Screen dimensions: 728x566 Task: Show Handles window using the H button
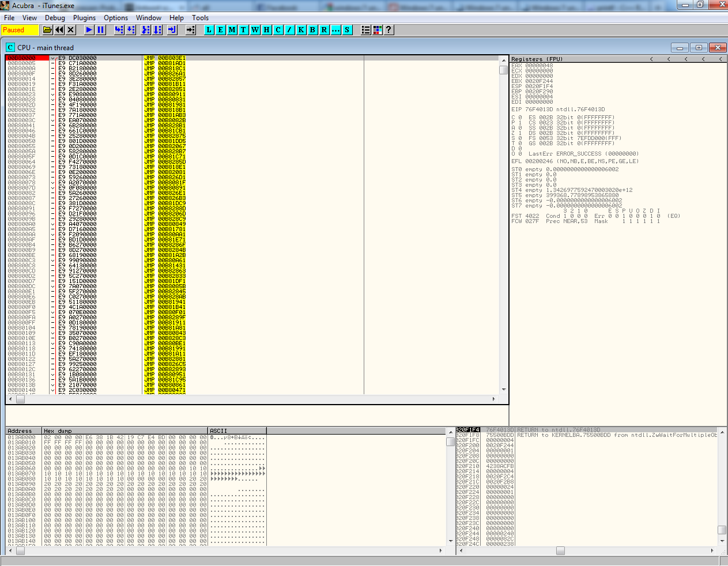[x=267, y=30]
